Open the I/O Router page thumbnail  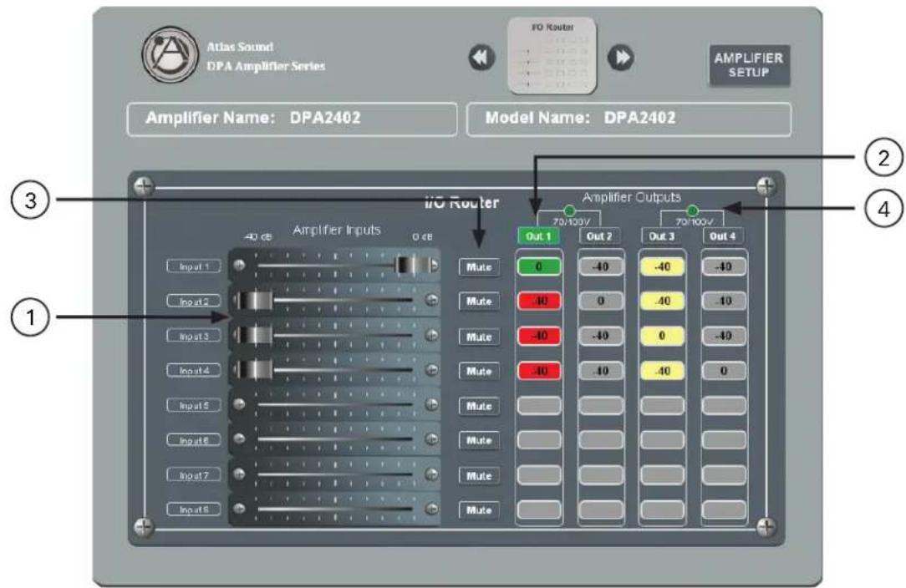click(x=552, y=56)
